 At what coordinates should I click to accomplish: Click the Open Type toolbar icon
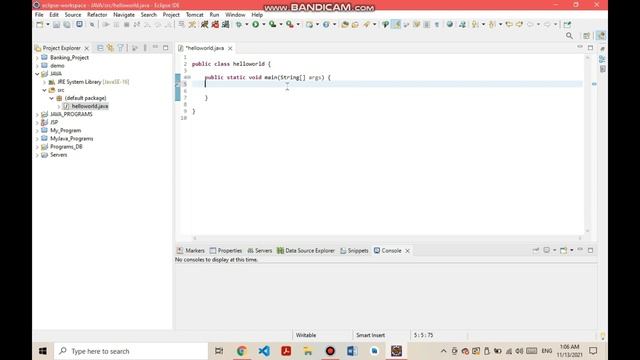coord(345,24)
